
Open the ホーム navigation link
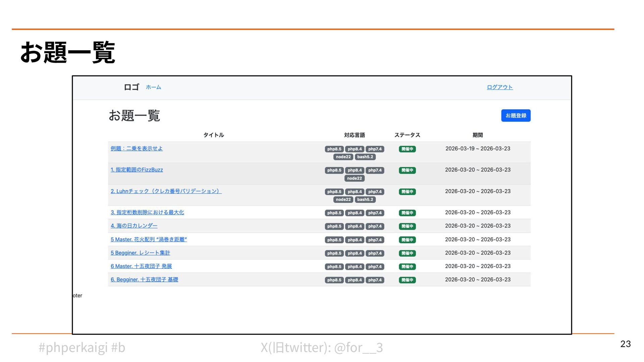coord(153,87)
